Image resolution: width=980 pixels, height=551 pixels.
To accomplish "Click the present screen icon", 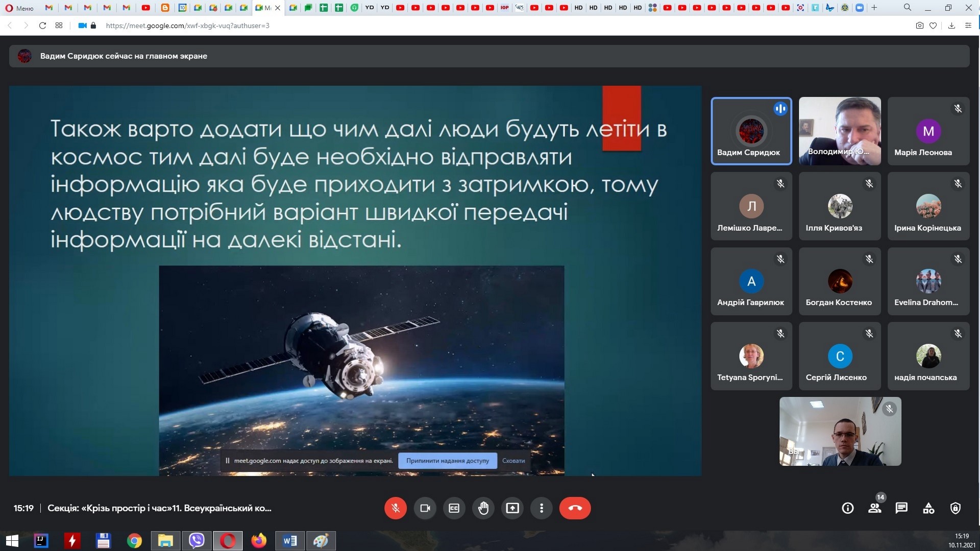I will [x=512, y=508].
